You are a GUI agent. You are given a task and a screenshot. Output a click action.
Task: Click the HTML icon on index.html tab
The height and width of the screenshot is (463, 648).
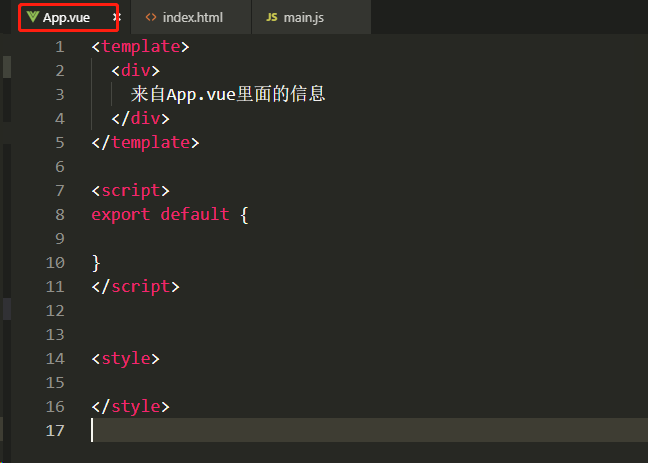(x=151, y=17)
